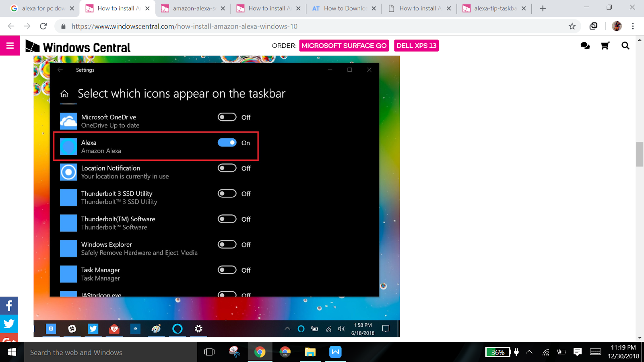Close the 'amazon-alexa-s' tab
Screen dimensions: 644x362
coord(223,8)
